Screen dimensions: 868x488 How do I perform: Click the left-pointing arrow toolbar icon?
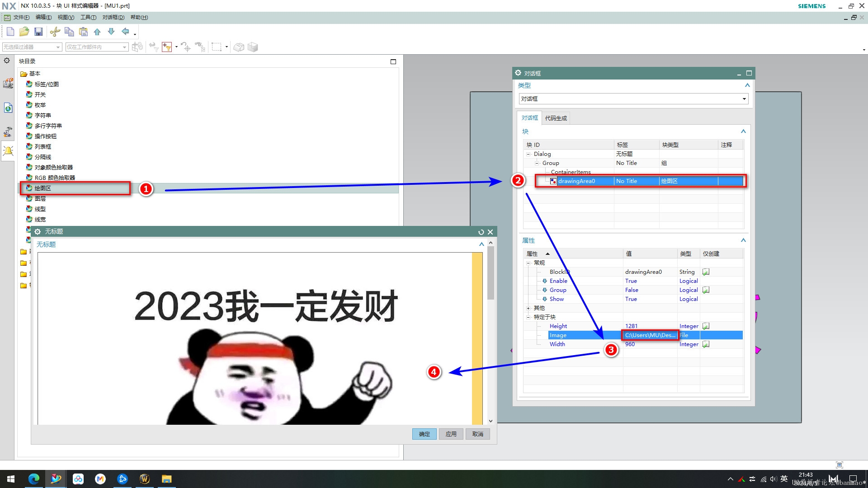(x=125, y=32)
